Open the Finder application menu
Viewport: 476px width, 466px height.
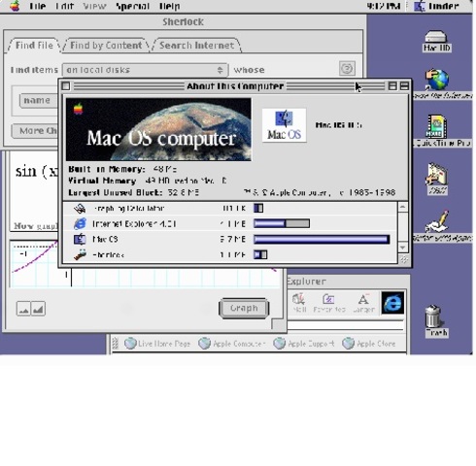pyautogui.click(x=436, y=6)
